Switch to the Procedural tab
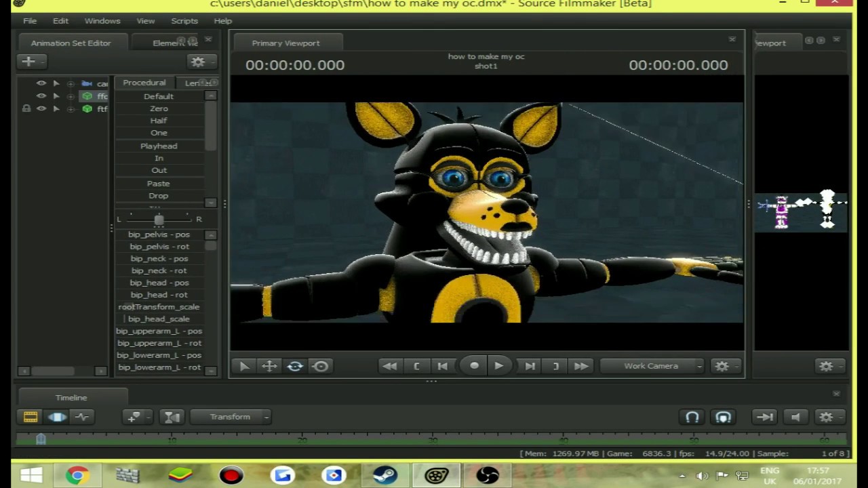This screenshot has height=488, width=868. (x=144, y=83)
